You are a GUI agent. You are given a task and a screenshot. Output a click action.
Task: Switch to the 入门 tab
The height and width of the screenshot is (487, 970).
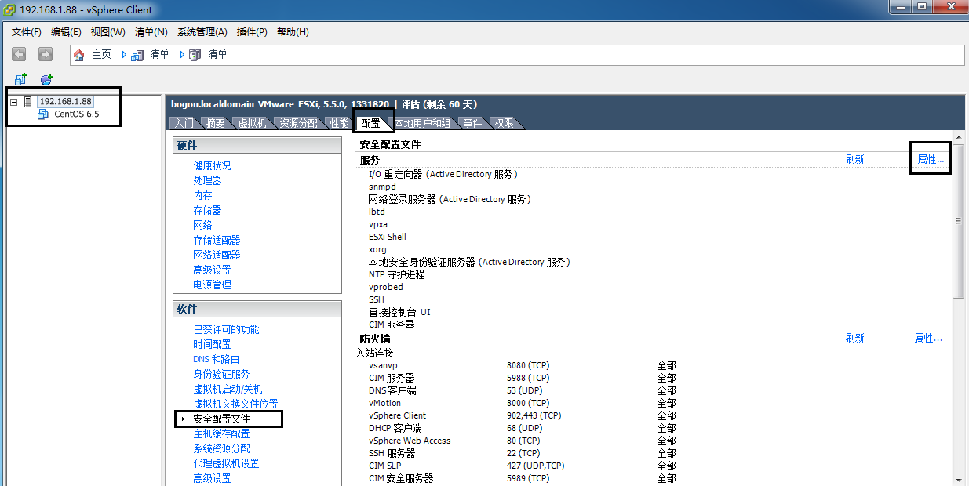(x=182, y=123)
